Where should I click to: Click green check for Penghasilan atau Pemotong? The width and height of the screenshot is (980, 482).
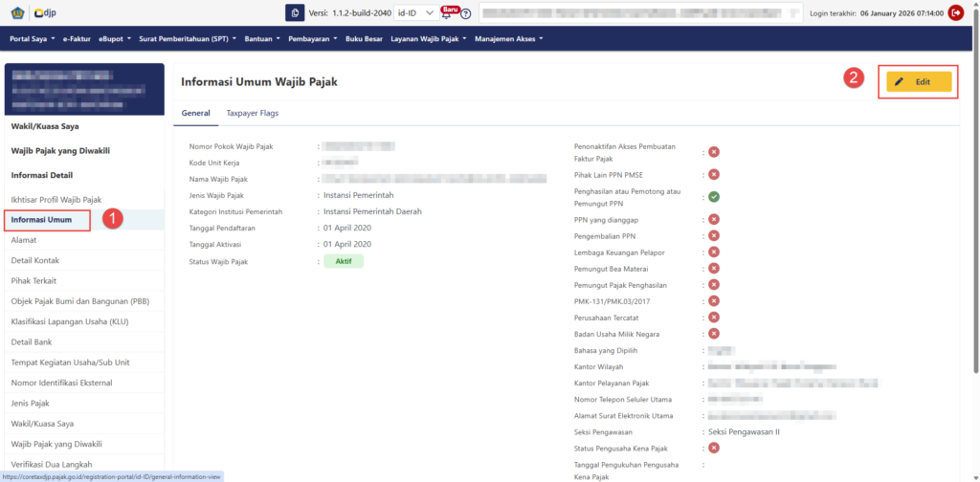tap(714, 197)
